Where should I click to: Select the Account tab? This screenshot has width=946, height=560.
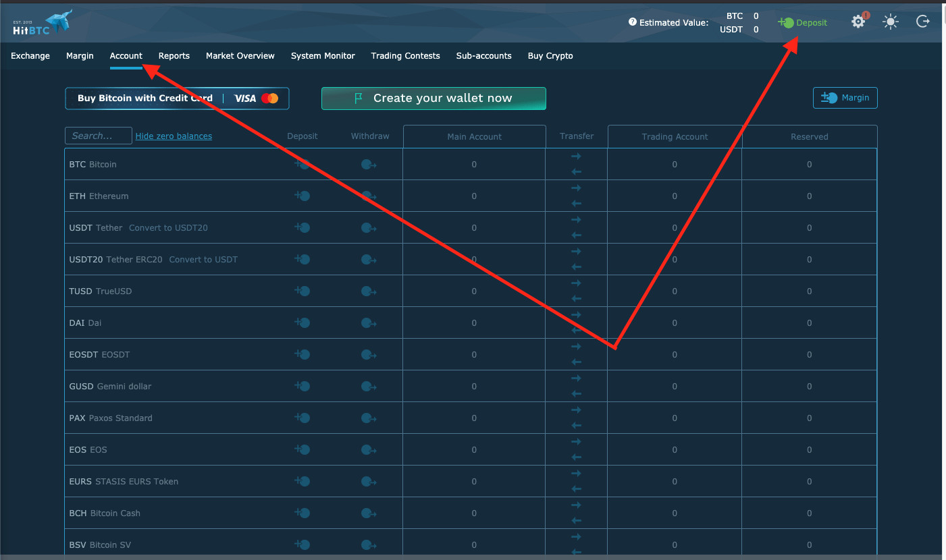point(126,56)
